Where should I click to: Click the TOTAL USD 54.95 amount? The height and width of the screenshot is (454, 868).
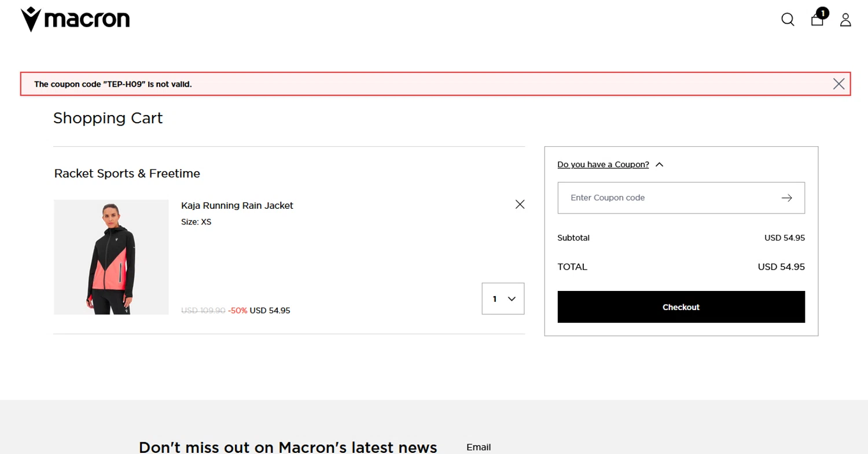(x=781, y=267)
